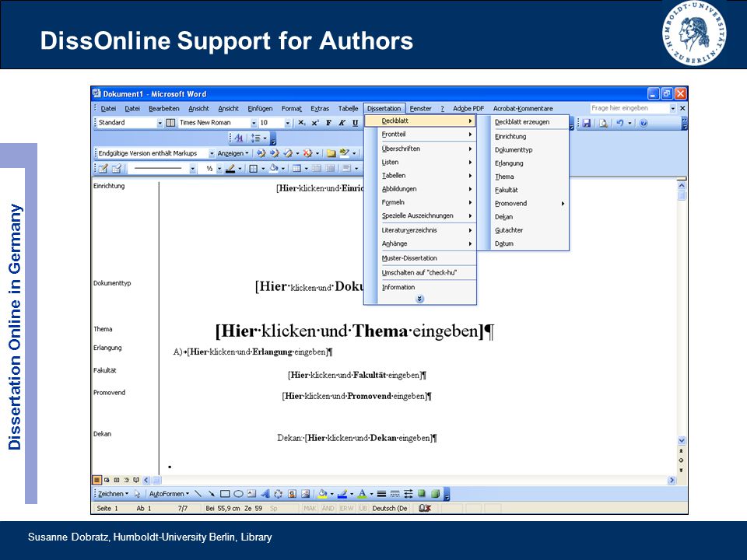Click the Insert Clip Art icon
This screenshot has width=747, height=560.
(292, 494)
